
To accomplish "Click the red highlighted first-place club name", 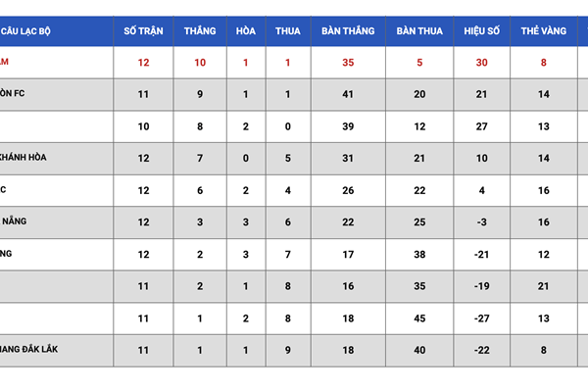I will [x=4, y=62].
